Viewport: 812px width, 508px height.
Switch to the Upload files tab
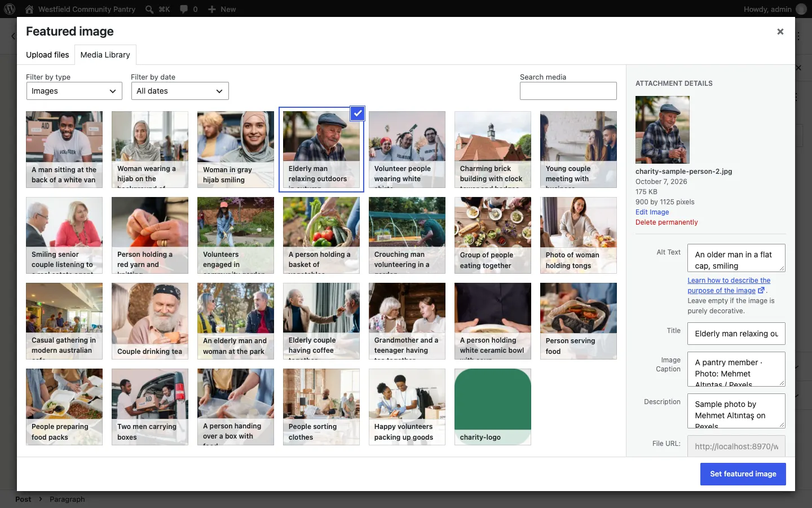click(x=47, y=55)
